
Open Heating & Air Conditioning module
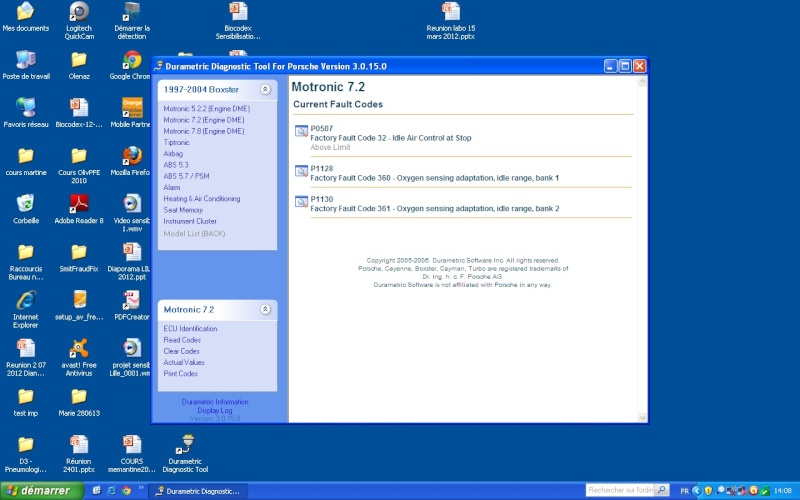[202, 198]
